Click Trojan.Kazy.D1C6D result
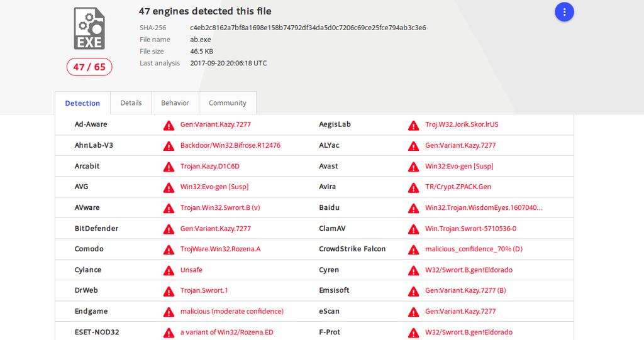This screenshot has width=644, height=340. click(x=210, y=167)
